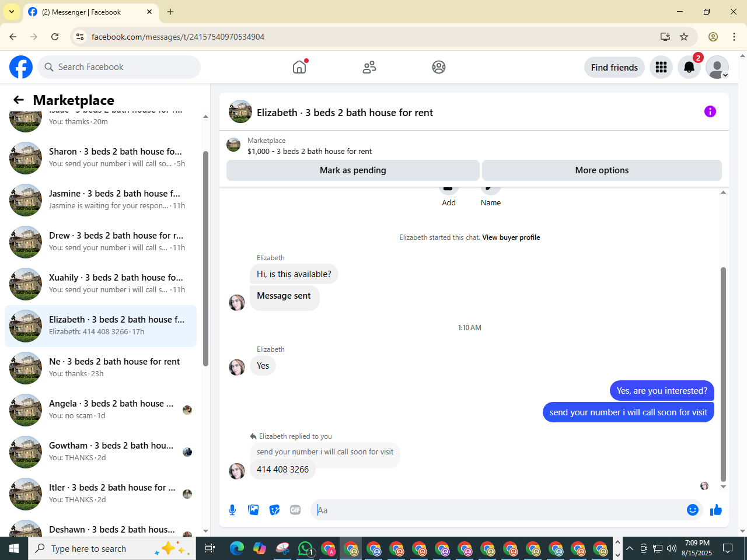Open the Facebook logo home link
This screenshot has height=560, width=747.
point(21,67)
